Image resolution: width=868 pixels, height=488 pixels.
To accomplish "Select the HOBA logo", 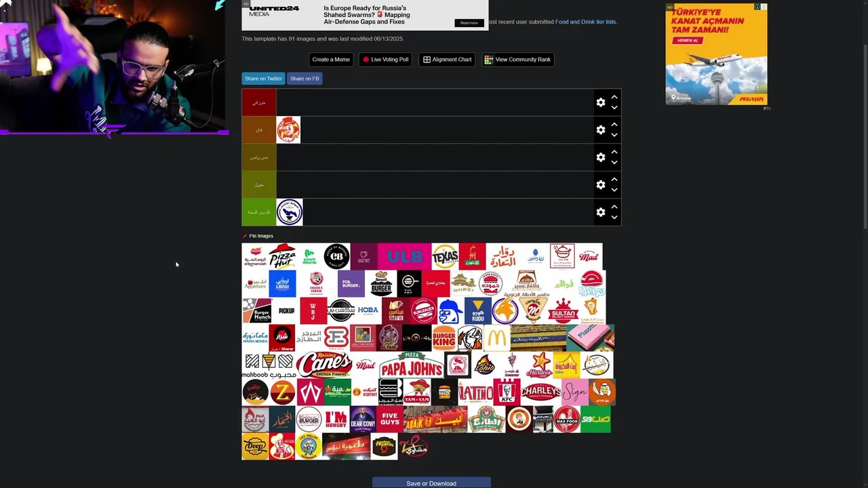I will pyautogui.click(x=368, y=311).
